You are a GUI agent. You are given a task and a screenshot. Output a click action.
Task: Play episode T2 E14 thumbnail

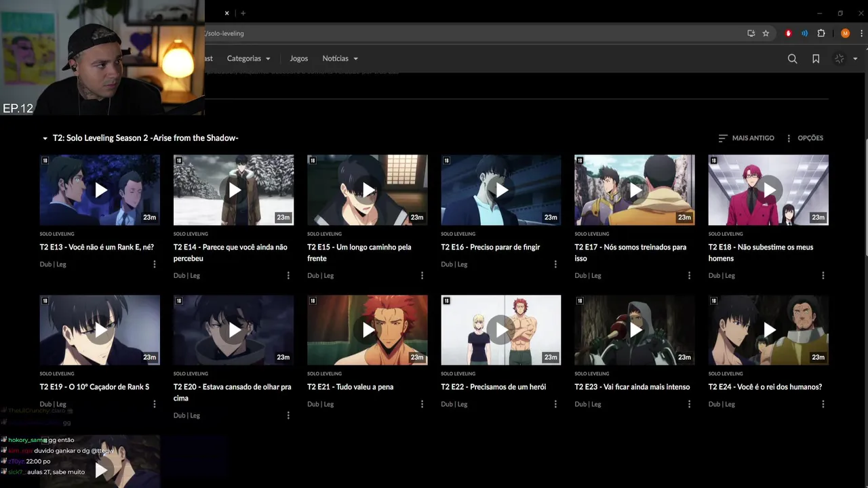(x=233, y=190)
